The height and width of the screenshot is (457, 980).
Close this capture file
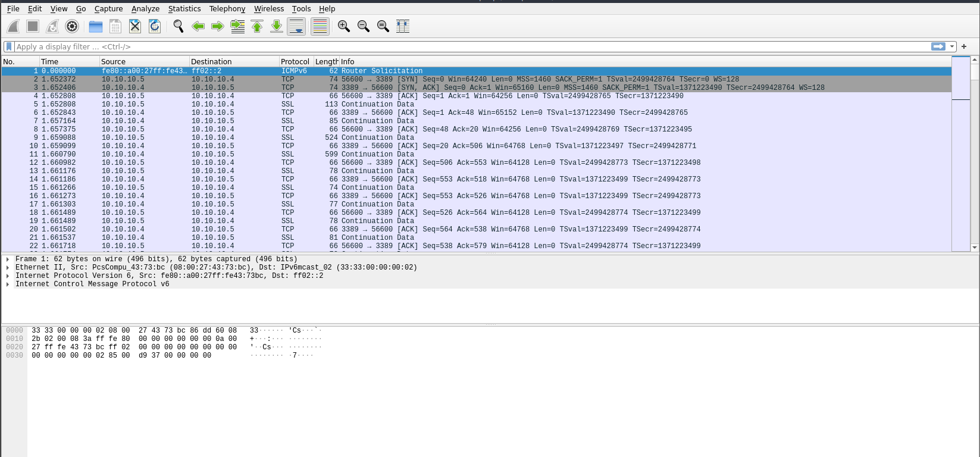(x=135, y=26)
